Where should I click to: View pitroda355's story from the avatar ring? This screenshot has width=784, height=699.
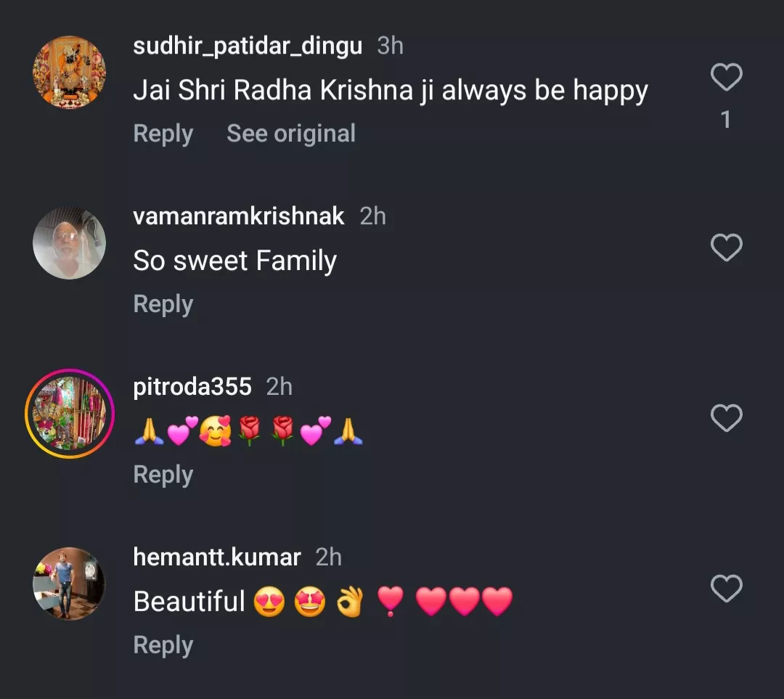70,414
